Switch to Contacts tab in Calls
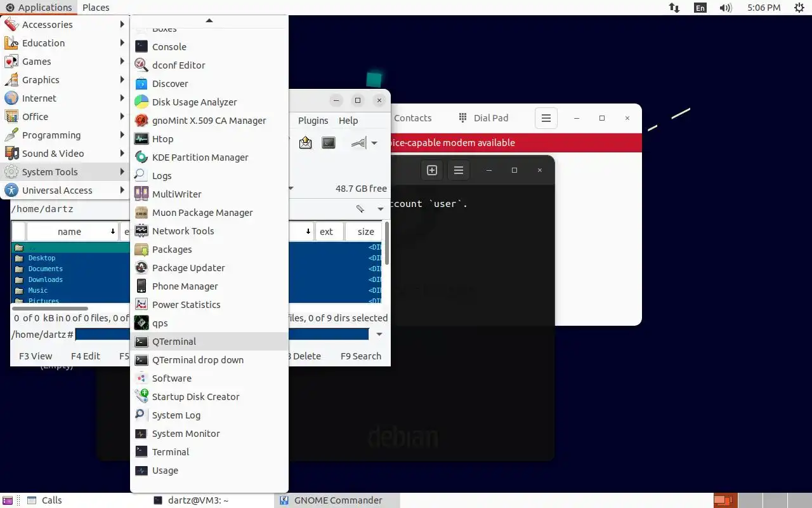Image resolution: width=812 pixels, height=508 pixels. [412, 117]
